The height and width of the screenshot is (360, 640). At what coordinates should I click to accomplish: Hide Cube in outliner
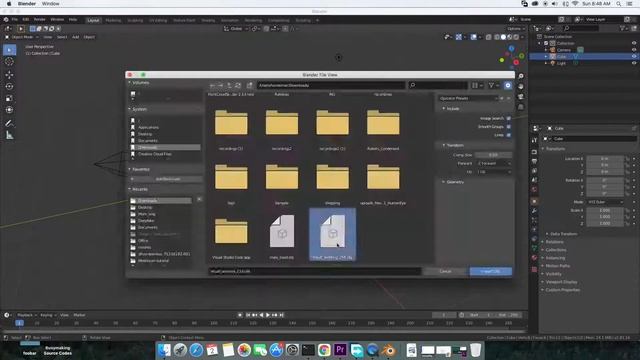pos(634,57)
